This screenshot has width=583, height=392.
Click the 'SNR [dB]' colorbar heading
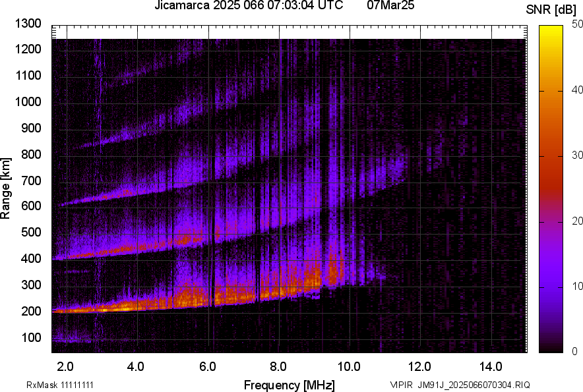[551, 10]
